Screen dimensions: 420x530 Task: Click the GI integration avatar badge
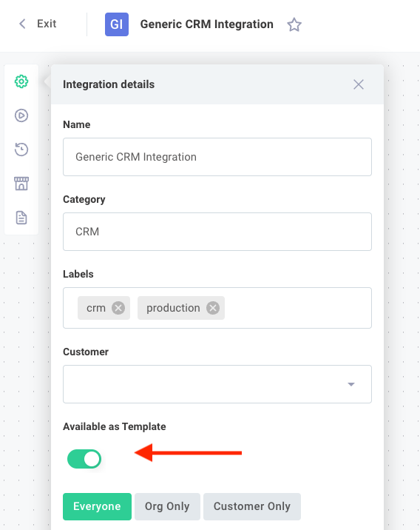point(117,24)
